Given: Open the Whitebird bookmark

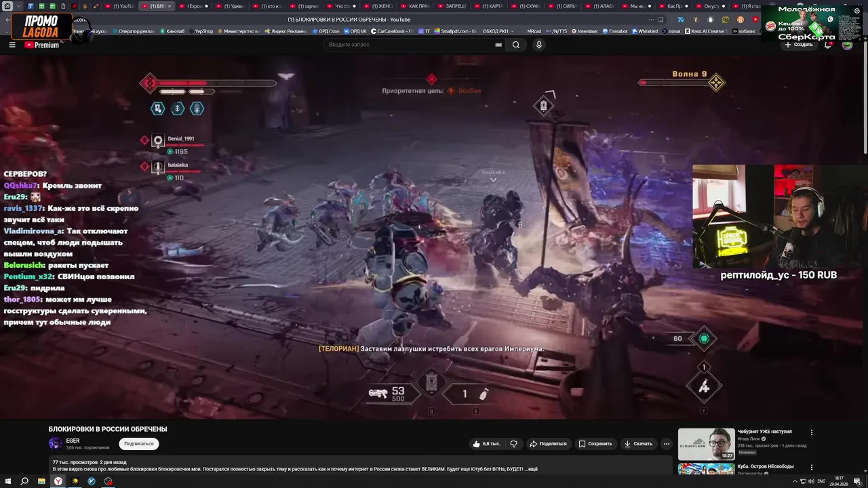Looking at the screenshot, I should pos(645,31).
